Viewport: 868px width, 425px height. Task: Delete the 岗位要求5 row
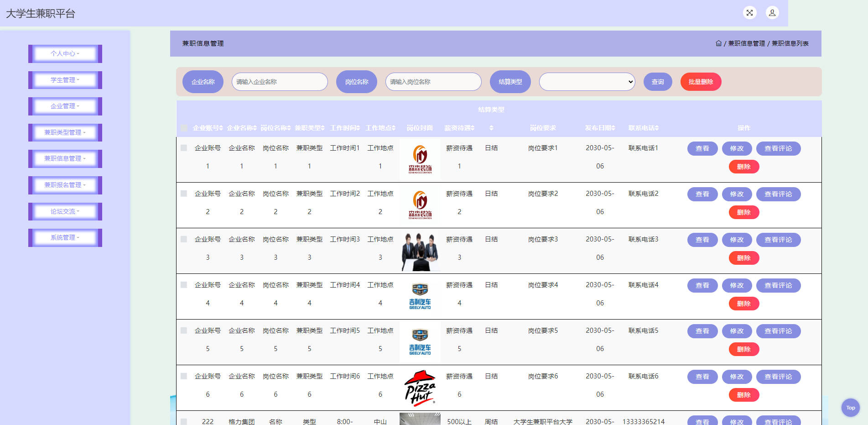743,349
